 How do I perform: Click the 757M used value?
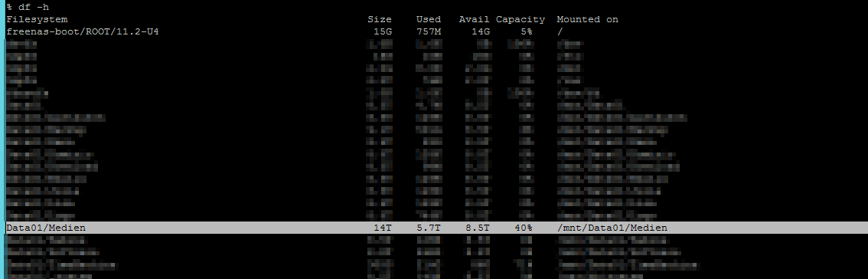click(x=429, y=32)
